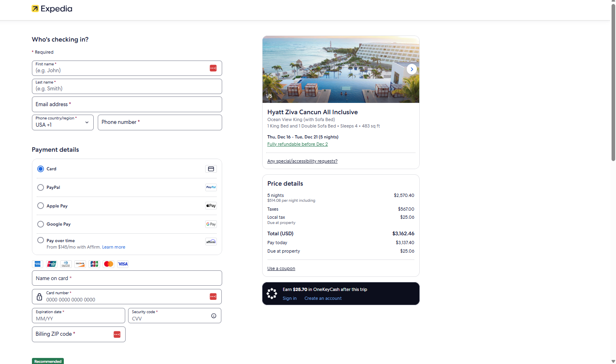Focus the Email address field
The image size is (616, 364).
coord(127,105)
